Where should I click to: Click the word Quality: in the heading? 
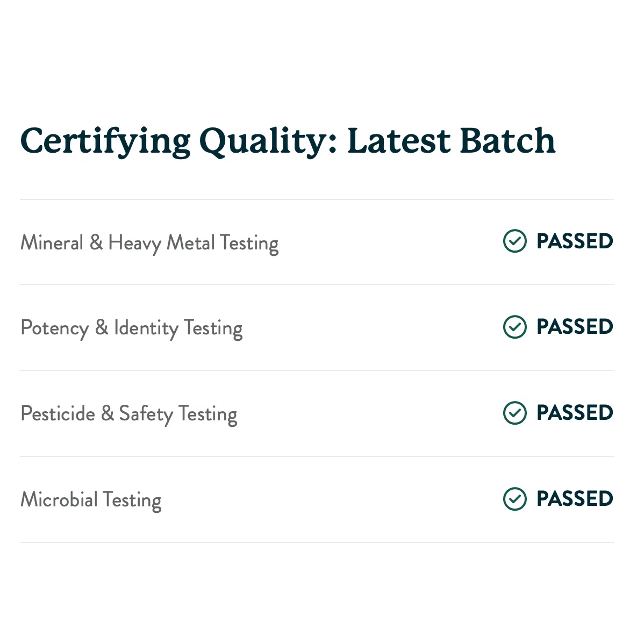(269, 141)
